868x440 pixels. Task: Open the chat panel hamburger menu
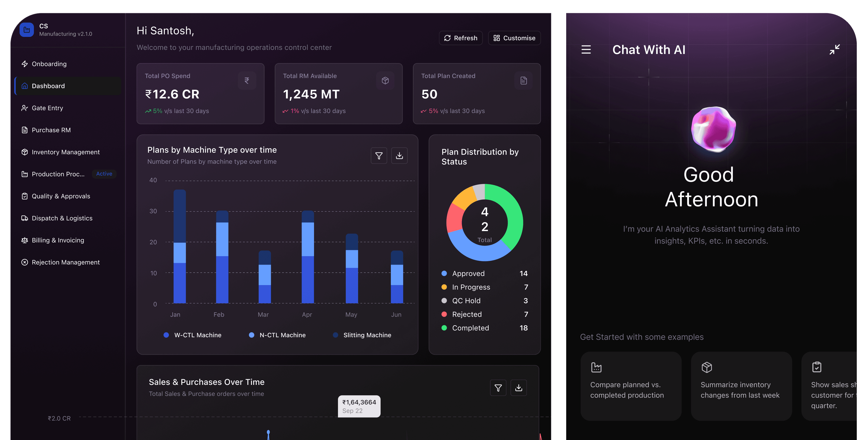coord(586,50)
